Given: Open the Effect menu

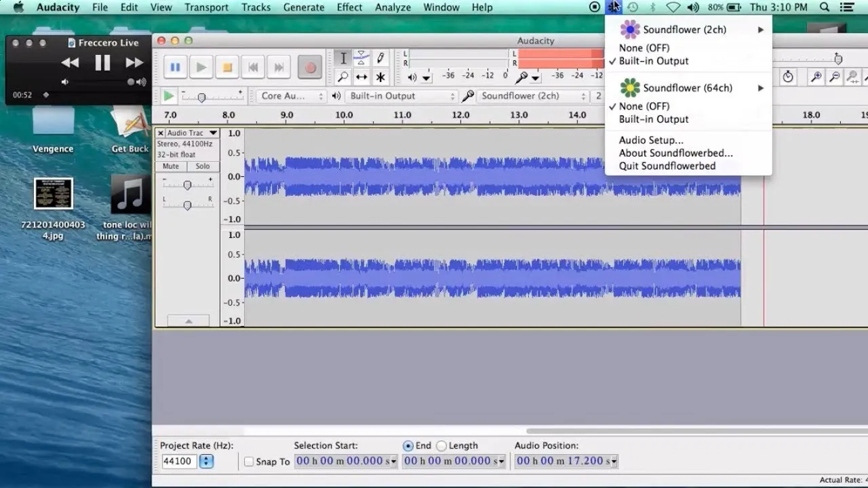Looking at the screenshot, I should point(349,7).
